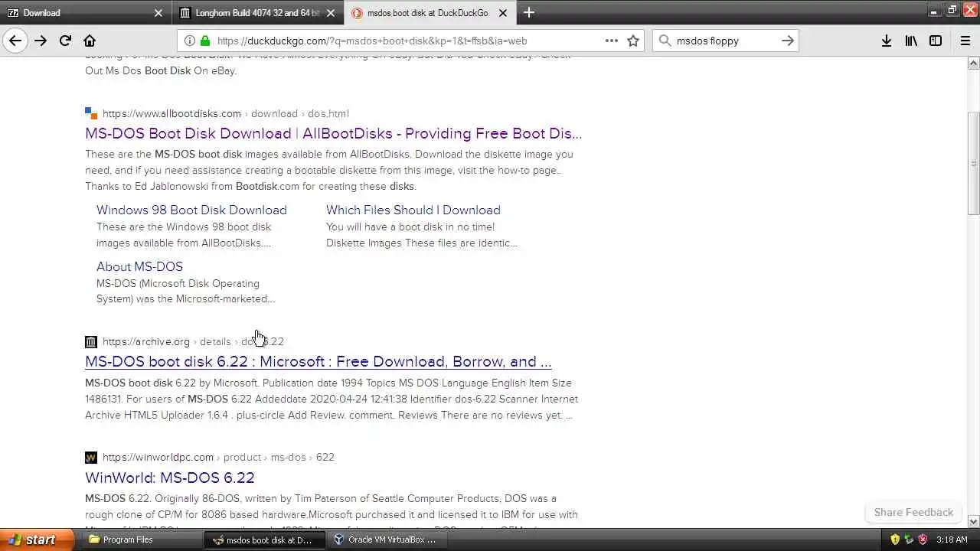This screenshot has height=551, width=980.
Task: Open MS-DOS Boot Disk Download AllBootDisks result
Action: (334, 133)
